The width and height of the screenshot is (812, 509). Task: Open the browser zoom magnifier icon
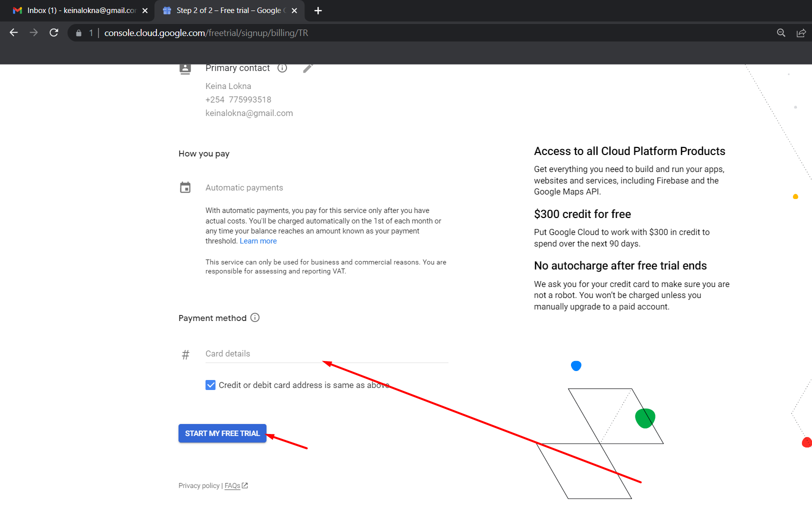[781, 33]
